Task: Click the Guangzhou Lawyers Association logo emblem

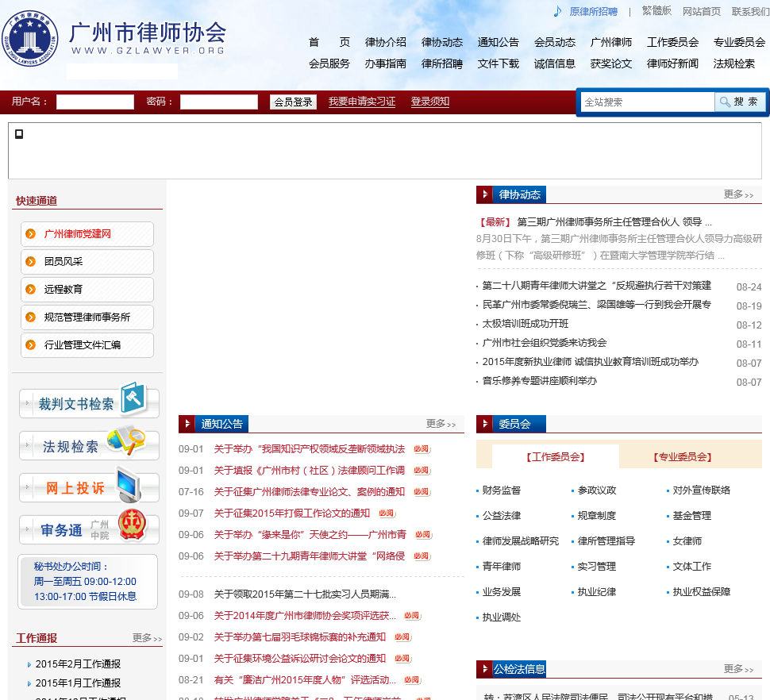Action: point(30,38)
